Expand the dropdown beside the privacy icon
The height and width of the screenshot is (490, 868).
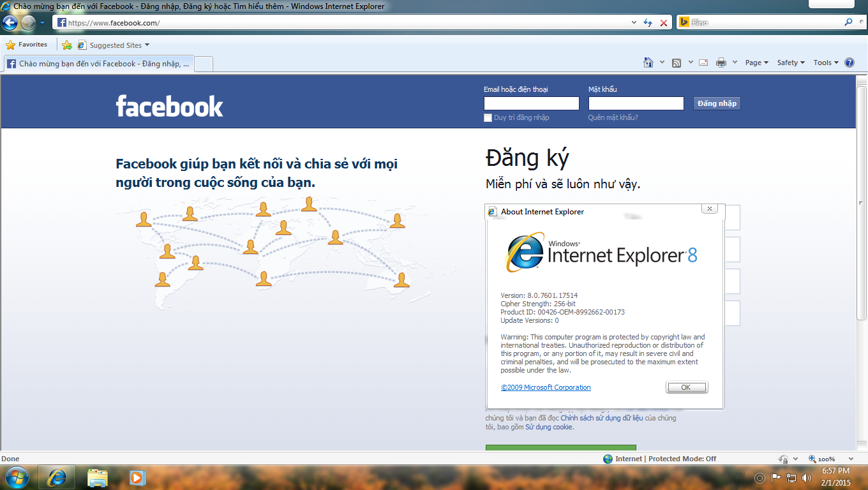(796, 459)
